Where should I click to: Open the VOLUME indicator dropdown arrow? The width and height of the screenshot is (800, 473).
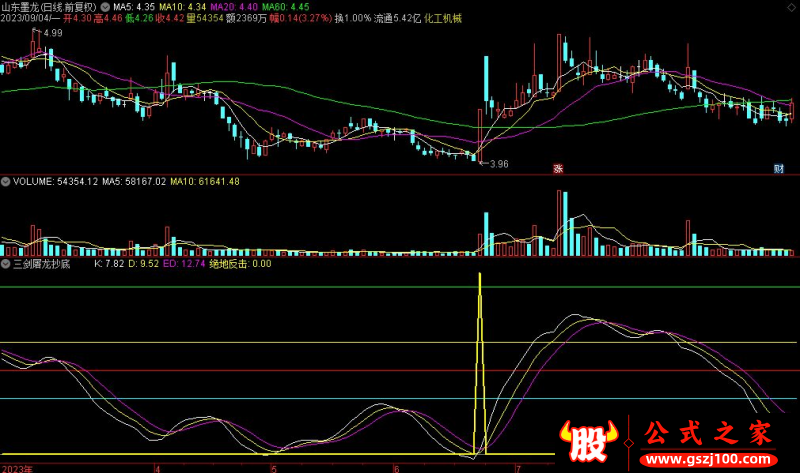click(x=6, y=182)
